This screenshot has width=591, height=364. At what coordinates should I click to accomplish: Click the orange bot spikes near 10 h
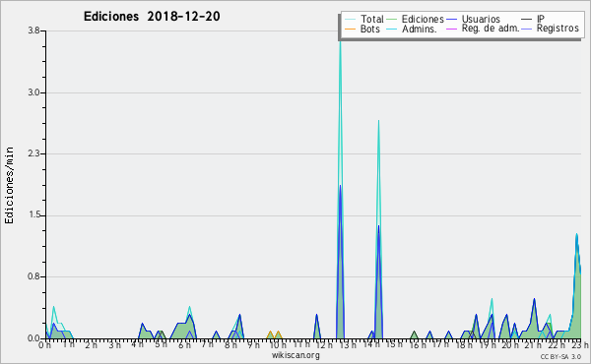(274, 334)
